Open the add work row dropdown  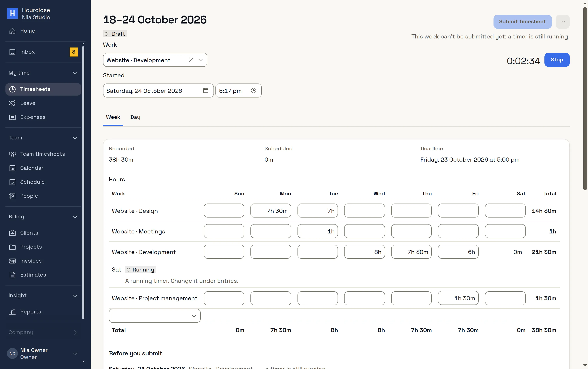(x=155, y=316)
